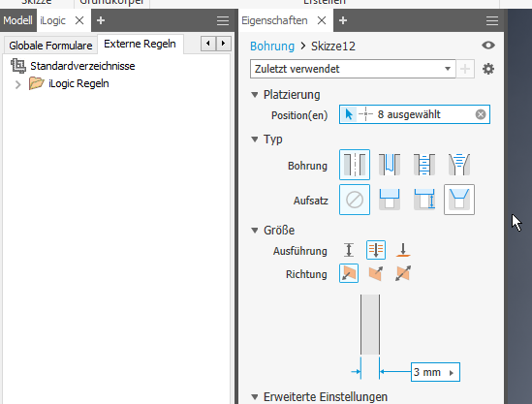Select the countersink seat icon
The height and width of the screenshot is (404, 532).
(459, 200)
